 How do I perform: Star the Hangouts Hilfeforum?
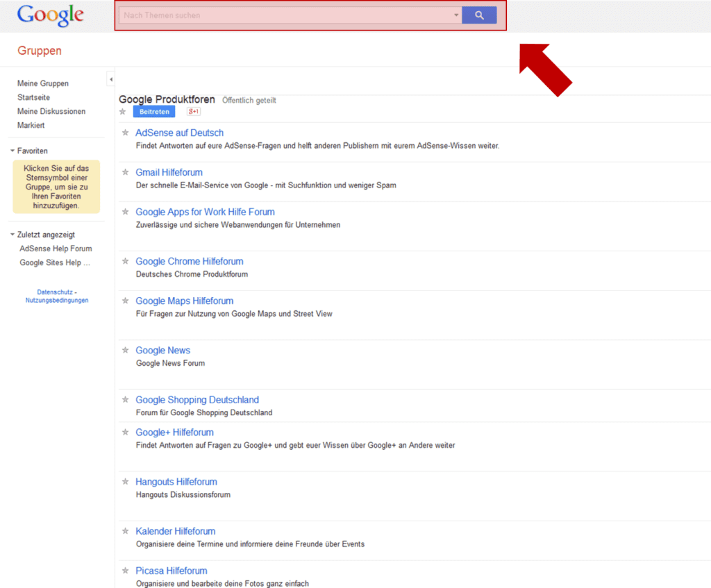pyautogui.click(x=126, y=481)
